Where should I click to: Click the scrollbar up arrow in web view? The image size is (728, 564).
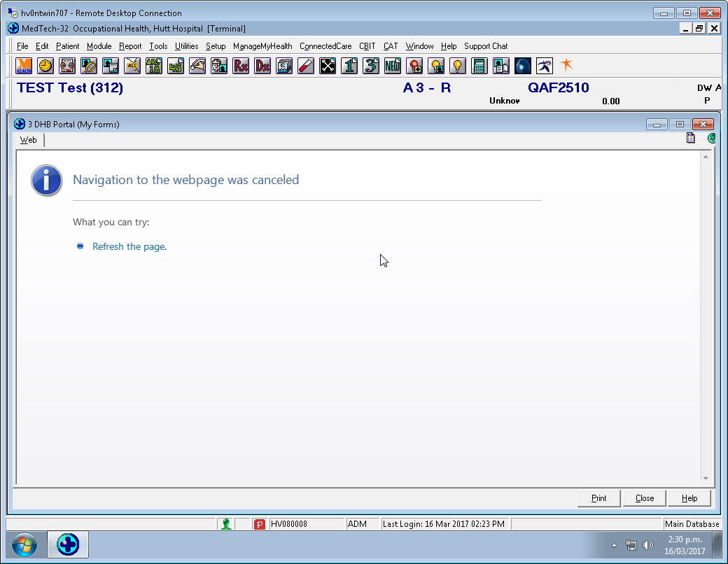[x=706, y=157]
